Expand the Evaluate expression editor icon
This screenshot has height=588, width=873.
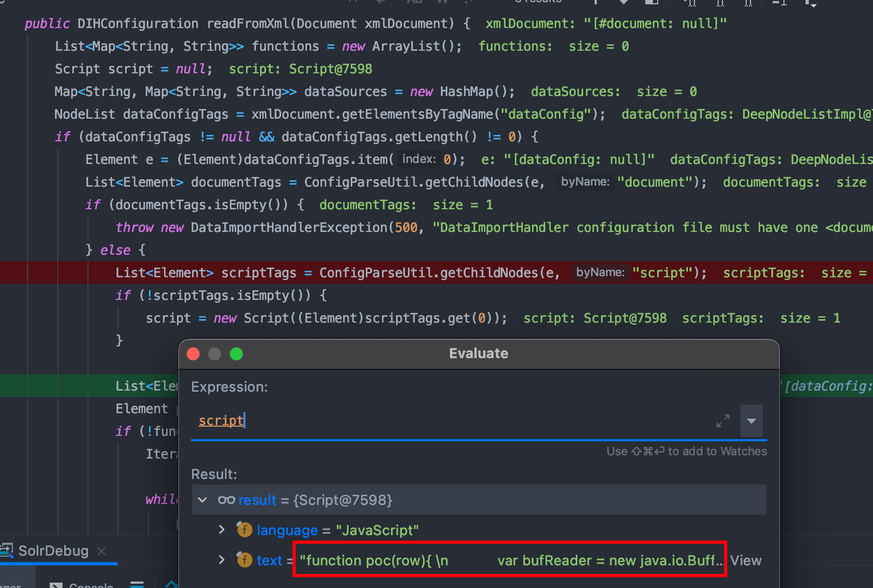pos(722,421)
